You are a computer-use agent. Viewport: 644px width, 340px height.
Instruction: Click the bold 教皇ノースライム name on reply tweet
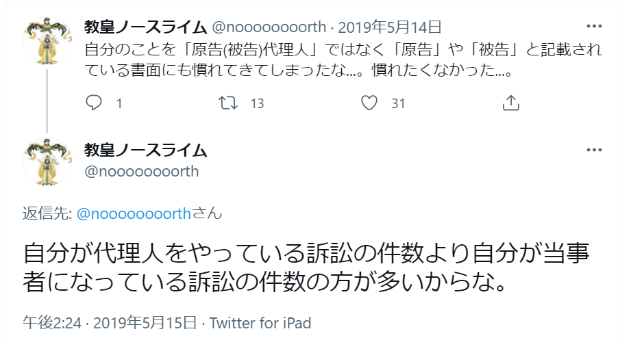[x=145, y=150]
